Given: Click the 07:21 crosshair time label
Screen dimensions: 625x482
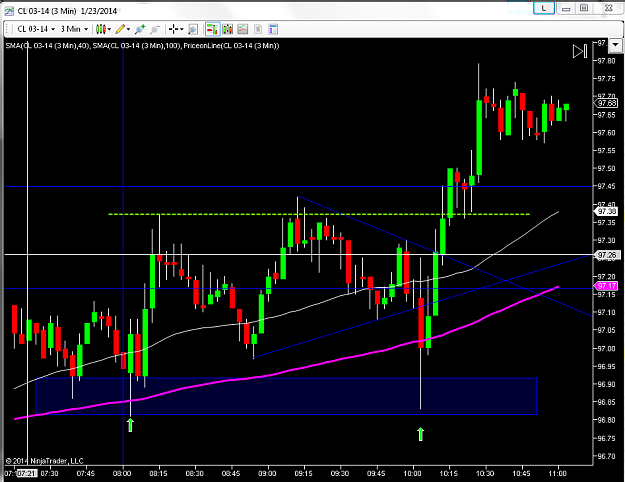Looking at the screenshot, I should click(27, 473).
